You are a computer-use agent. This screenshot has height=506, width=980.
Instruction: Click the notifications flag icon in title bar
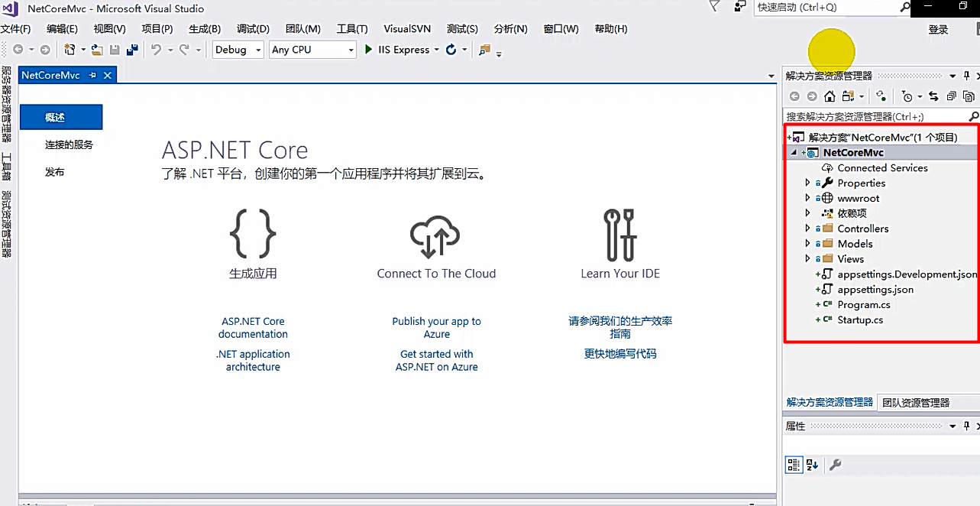(x=714, y=7)
